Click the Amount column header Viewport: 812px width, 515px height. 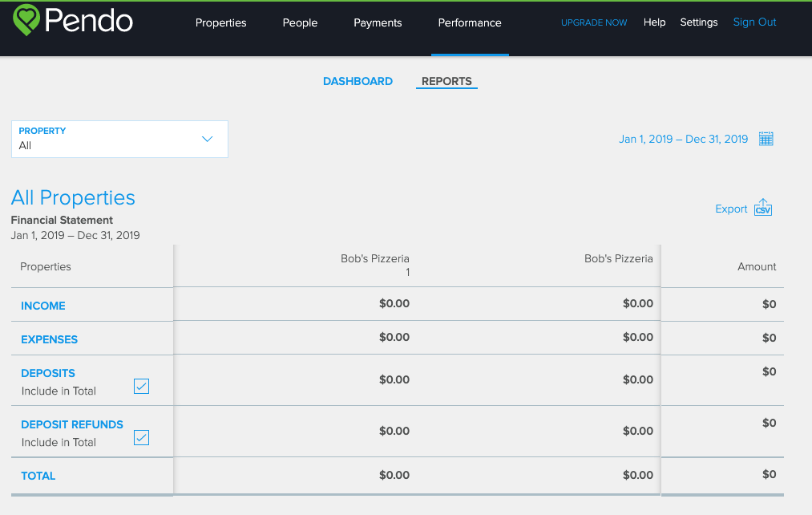[x=757, y=266]
